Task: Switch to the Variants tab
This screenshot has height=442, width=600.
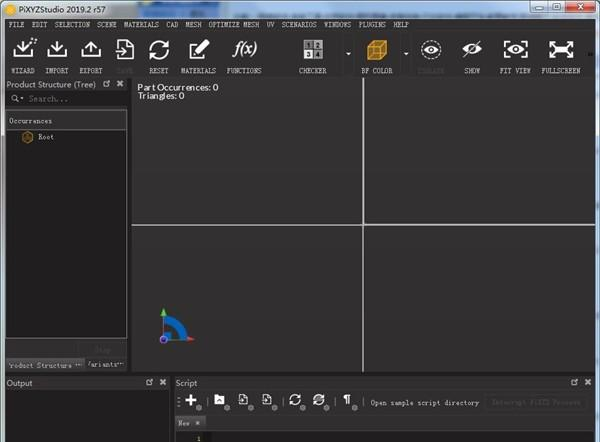Action: click(105, 365)
